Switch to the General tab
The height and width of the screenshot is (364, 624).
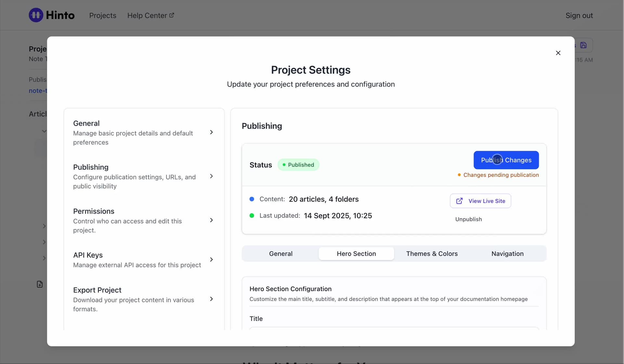pos(280,253)
